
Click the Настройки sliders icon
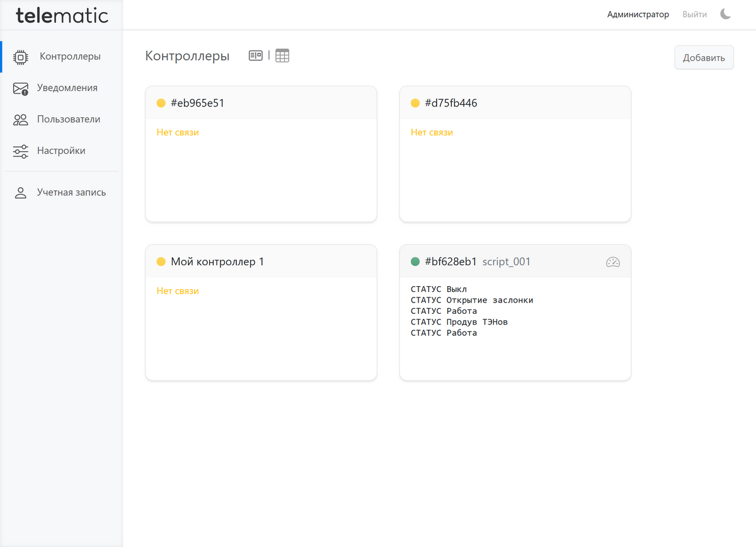[x=21, y=151]
